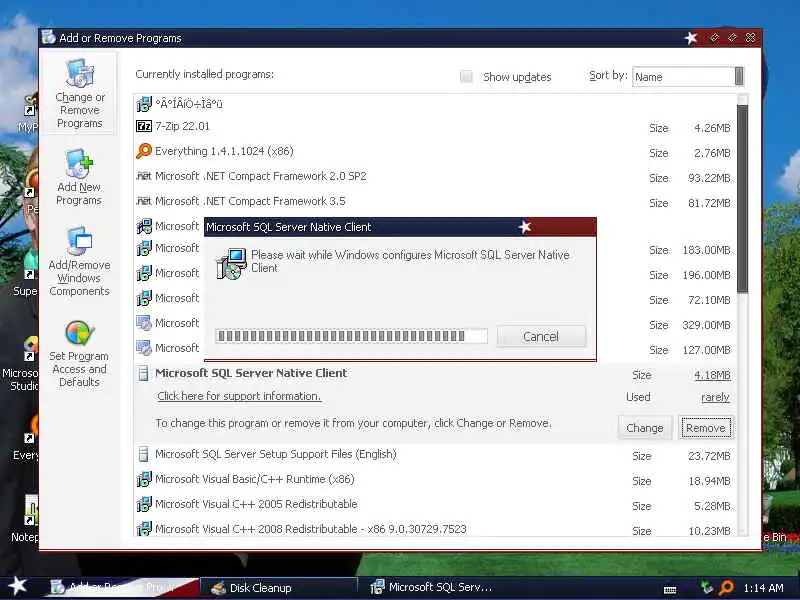The width and height of the screenshot is (800, 600).
Task: Click the Visual Basic/C++ Runtime (x86) icon
Action: (x=144, y=479)
